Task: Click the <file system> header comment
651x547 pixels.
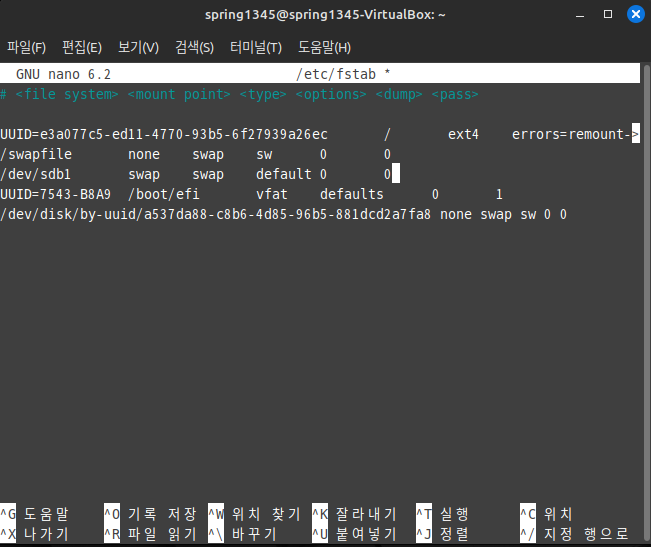Action: [67, 95]
